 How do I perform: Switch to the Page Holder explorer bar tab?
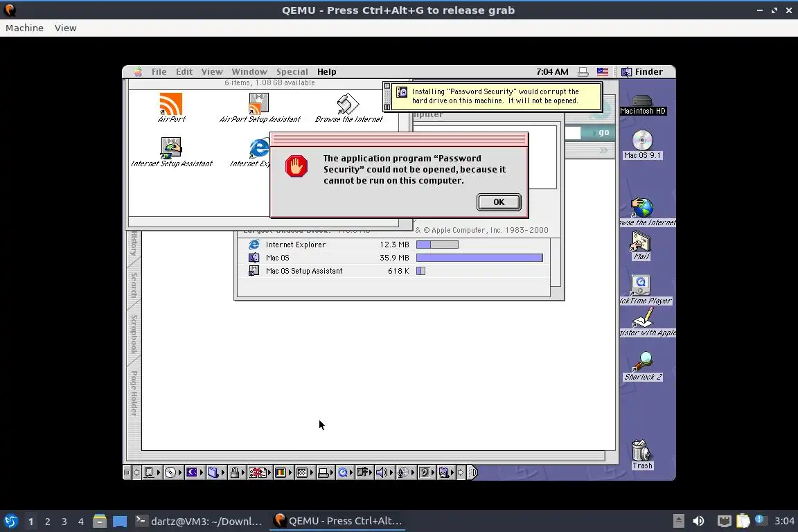(134, 393)
